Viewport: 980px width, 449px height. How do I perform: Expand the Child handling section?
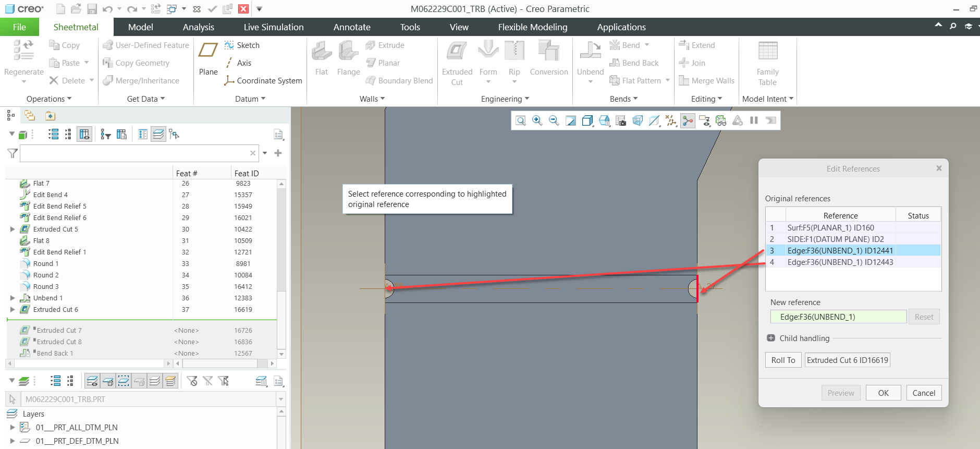[x=771, y=338]
